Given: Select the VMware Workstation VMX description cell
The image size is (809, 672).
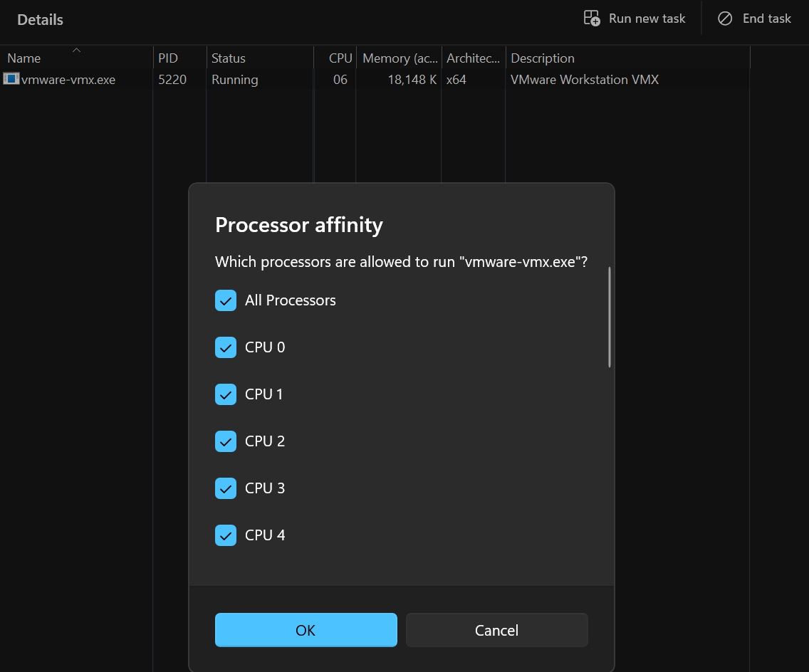Looking at the screenshot, I should coord(585,80).
